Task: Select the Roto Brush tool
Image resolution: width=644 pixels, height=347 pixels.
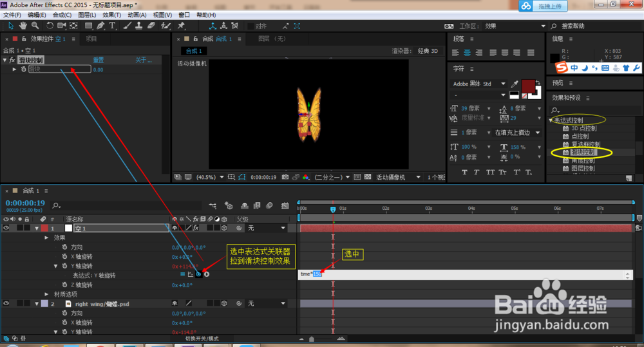Action: (166, 26)
